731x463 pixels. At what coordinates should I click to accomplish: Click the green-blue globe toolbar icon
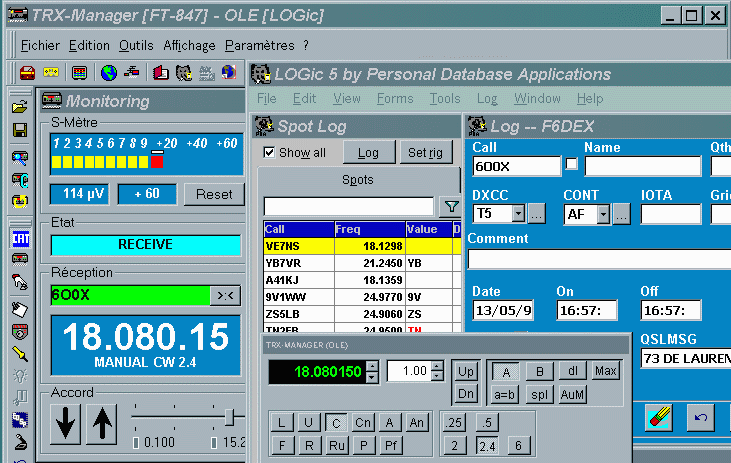click(x=109, y=73)
